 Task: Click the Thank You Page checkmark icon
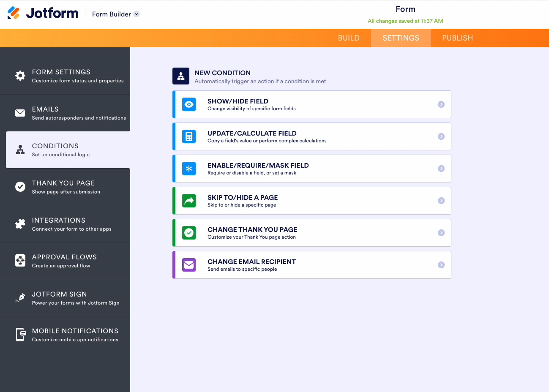point(20,187)
